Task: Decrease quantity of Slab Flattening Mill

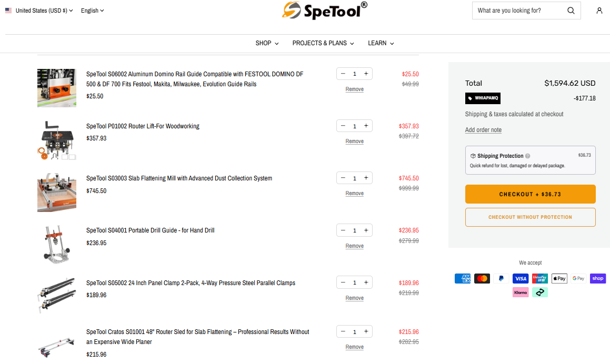Action: tap(343, 178)
